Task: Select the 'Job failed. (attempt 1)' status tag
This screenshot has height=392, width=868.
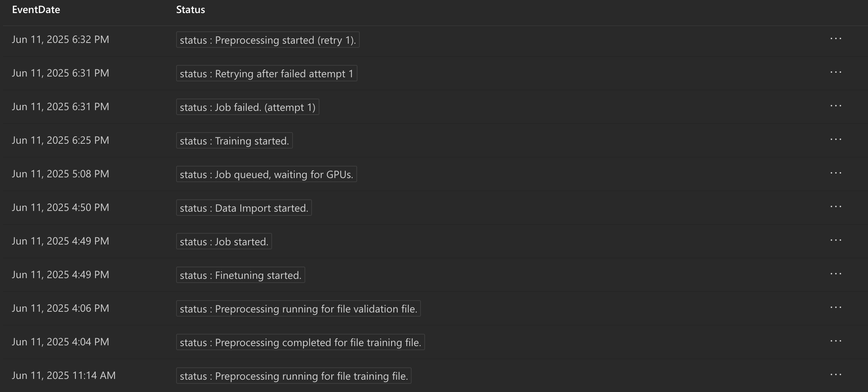Action: [x=247, y=107]
